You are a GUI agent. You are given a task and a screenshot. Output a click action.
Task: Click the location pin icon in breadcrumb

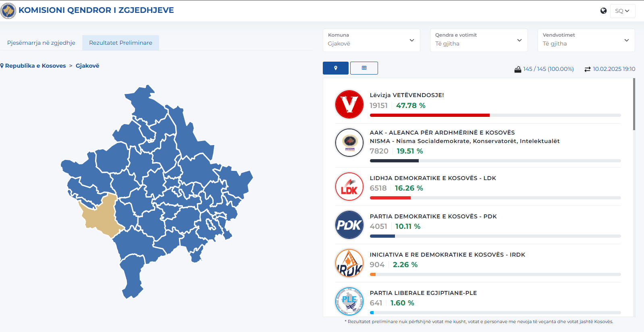pyautogui.click(x=2, y=66)
